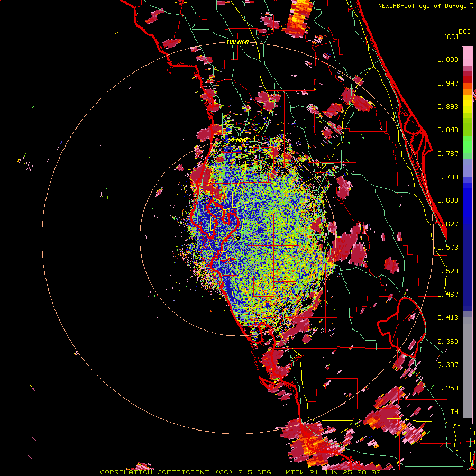Select the 0.253 scale value
The width and height of the screenshot is (476, 476).
point(448,388)
